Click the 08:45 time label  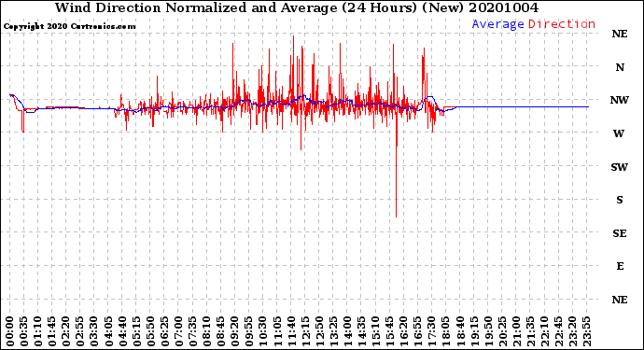pos(221,331)
